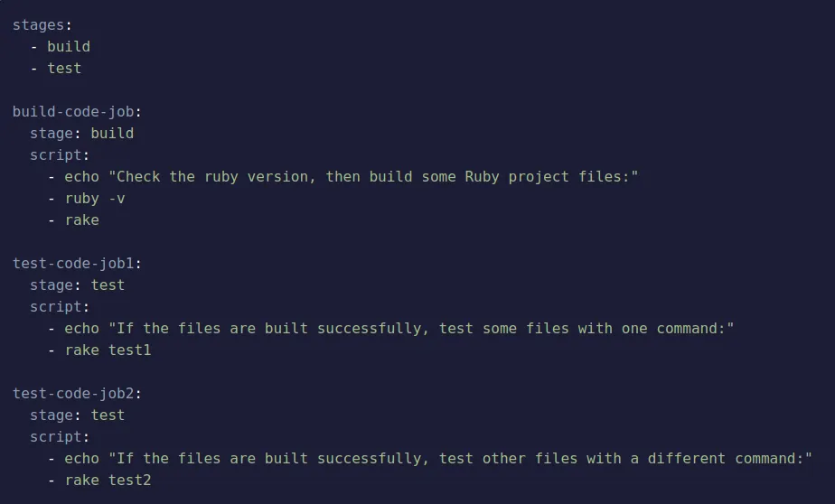The height and width of the screenshot is (504, 835).
Task: Click the "rake test2" command
Action: point(108,480)
